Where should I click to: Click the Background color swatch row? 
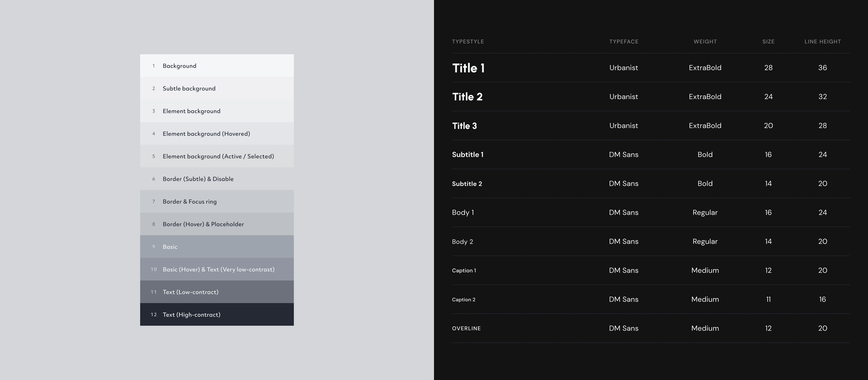(217, 66)
